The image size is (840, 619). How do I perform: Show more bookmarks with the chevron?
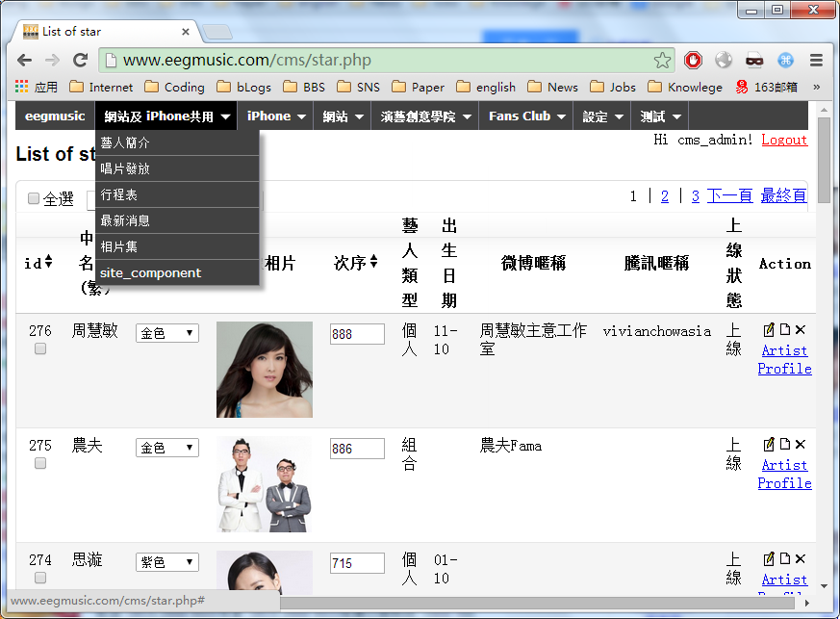817,87
